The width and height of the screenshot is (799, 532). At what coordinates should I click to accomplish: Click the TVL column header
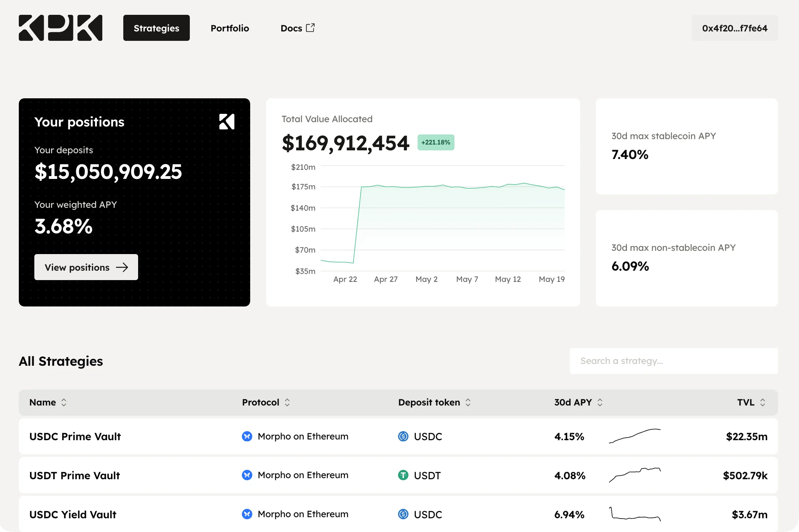click(751, 402)
